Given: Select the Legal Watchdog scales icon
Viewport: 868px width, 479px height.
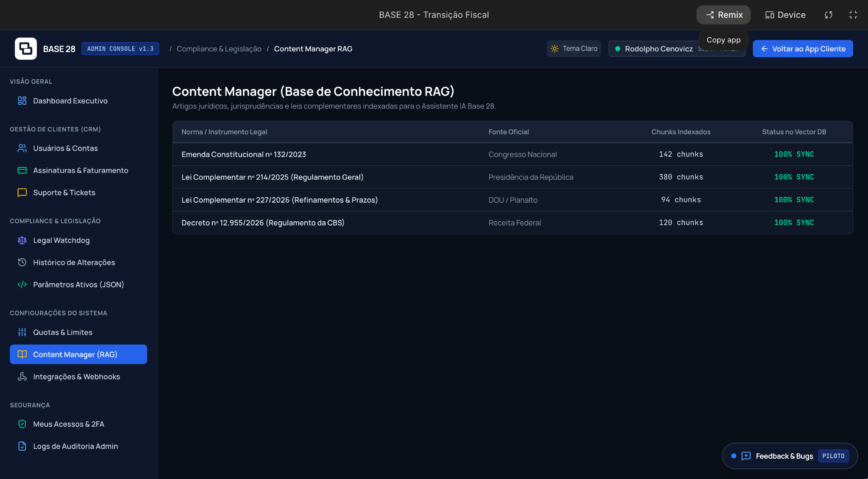Looking at the screenshot, I should click(22, 240).
